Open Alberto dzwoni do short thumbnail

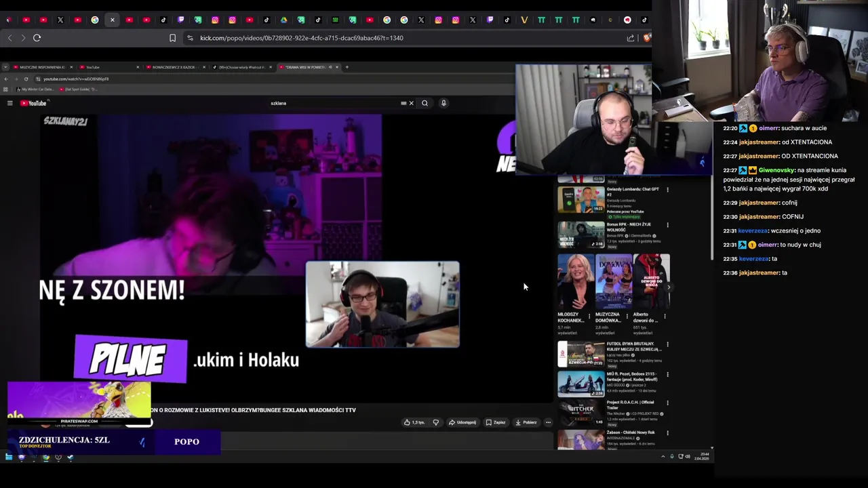(x=652, y=282)
